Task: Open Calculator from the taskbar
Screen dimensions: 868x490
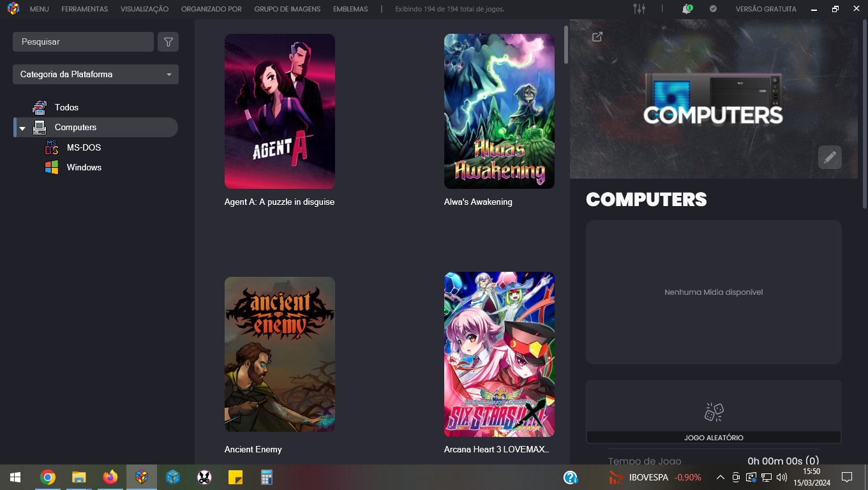Action: (267, 477)
